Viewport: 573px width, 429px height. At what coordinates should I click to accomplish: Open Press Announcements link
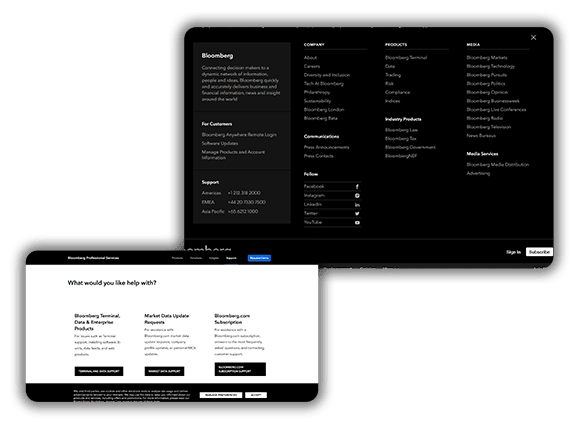tap(326, 147)
